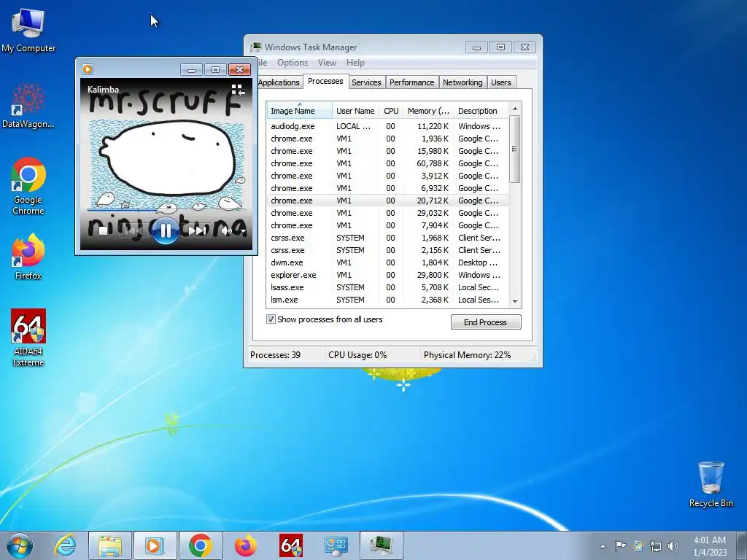Open the View menu in Task Manager
The image size is (747, 560).
click(x=327, y=63)
